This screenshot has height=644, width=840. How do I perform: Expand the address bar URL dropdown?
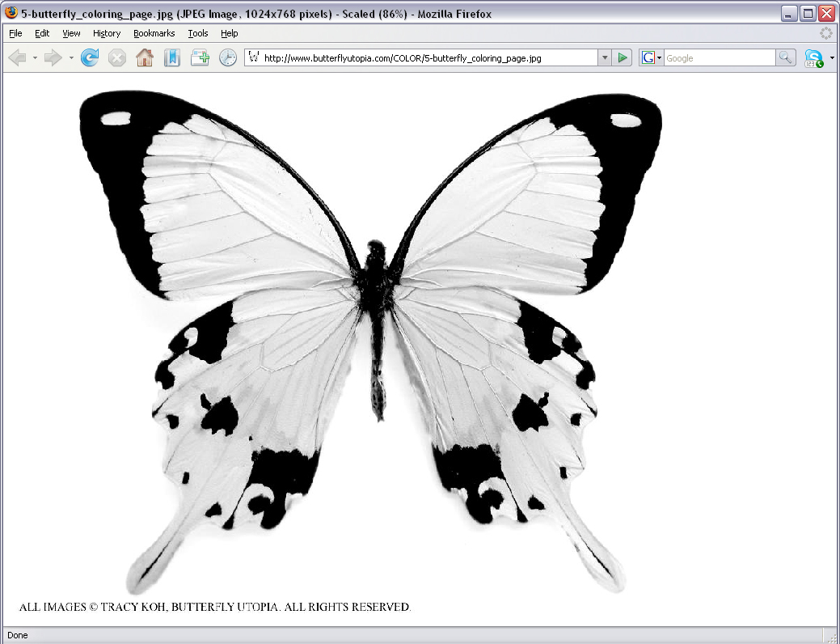pyautogui.click(x=604, y=57)
